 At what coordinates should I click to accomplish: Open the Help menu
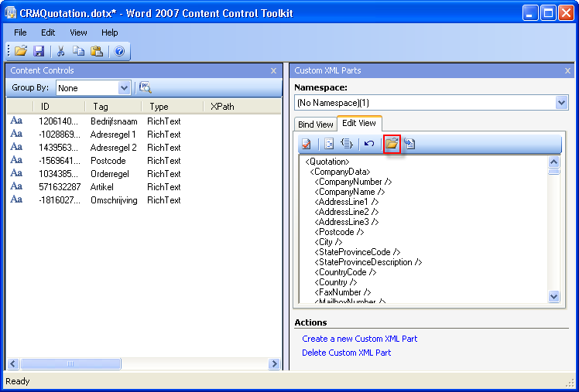[110, 32]
